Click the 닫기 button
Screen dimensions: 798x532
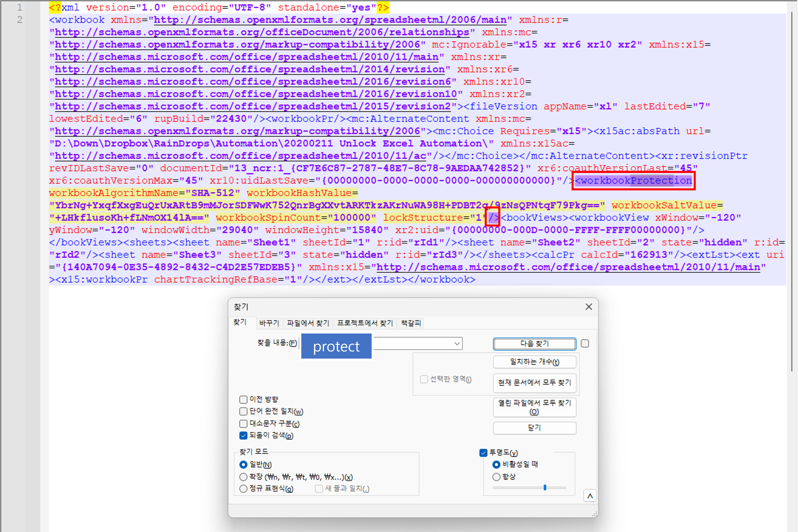click(x=535, y=428)
